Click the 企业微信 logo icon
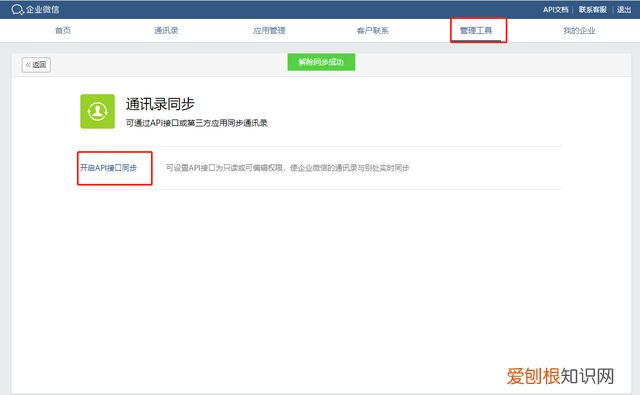This screenshot has width=640, height=395. (18, 9)
